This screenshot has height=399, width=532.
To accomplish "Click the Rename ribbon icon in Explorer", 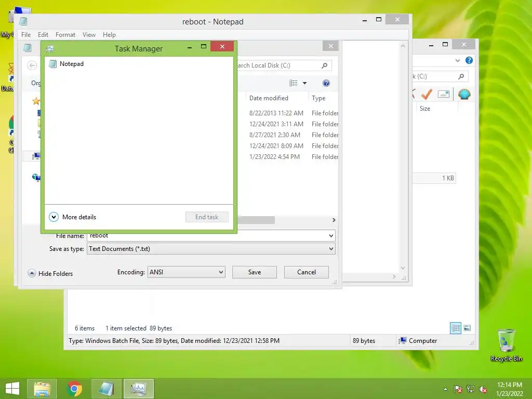I will pos(444,94).
